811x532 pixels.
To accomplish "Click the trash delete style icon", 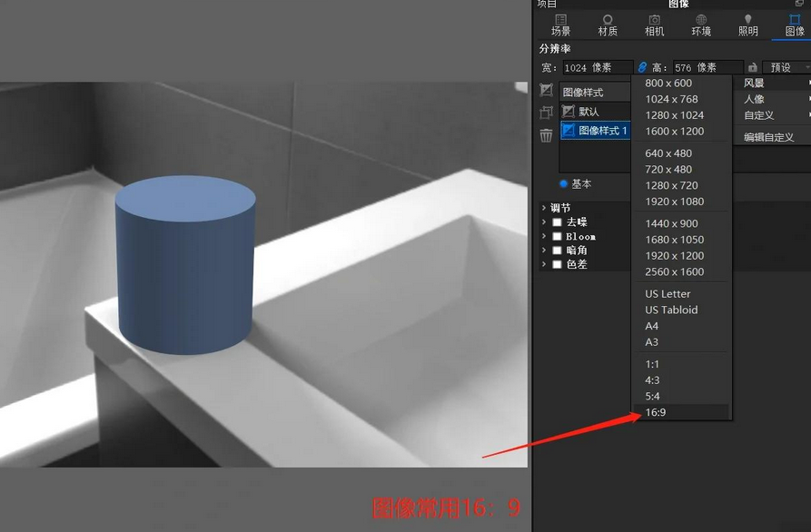I will coord(546,135).
